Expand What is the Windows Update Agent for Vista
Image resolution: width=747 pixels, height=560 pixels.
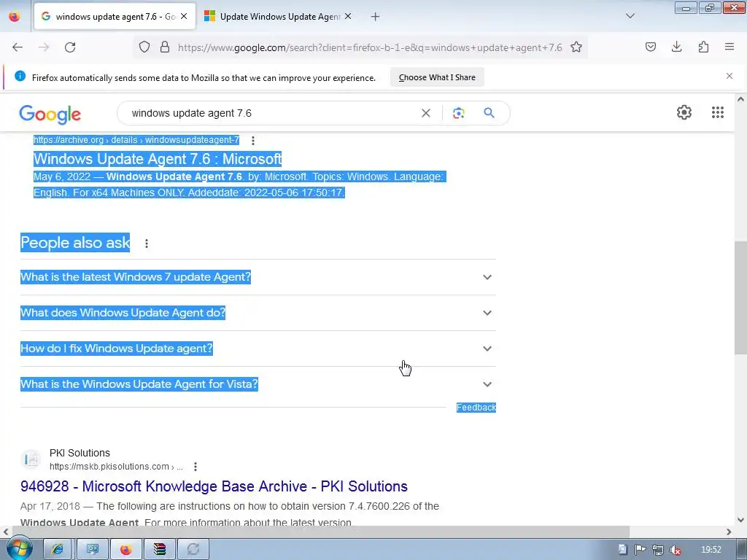pos(258,384)
